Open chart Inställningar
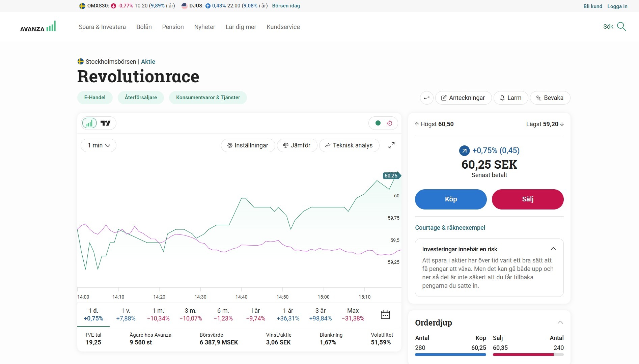Screen dimensions: 639x364 point(248,145)
